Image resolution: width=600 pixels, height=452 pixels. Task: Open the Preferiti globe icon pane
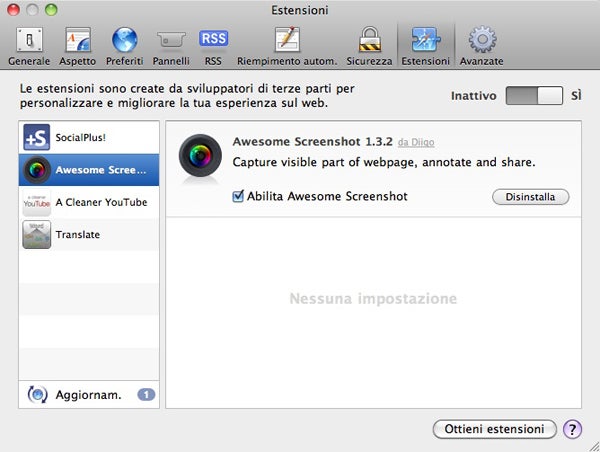click(125, 45)
